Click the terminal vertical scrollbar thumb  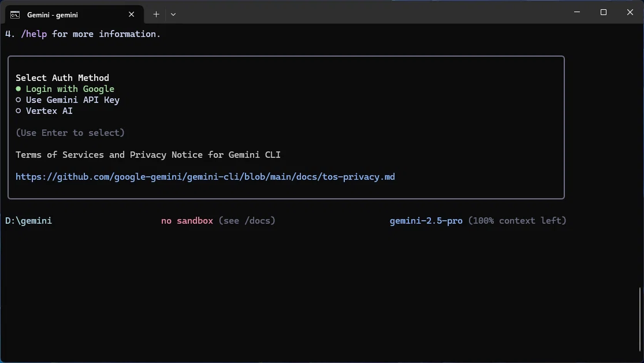click(640, 320)
